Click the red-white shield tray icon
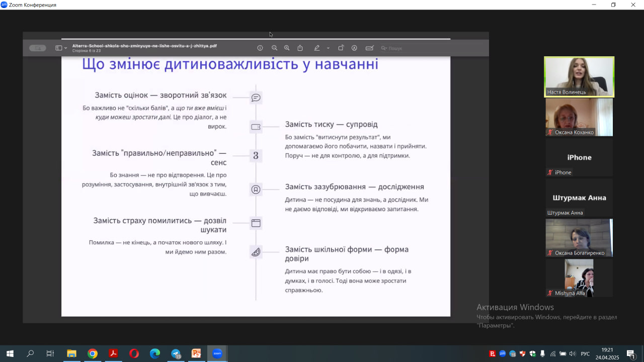 523,354
